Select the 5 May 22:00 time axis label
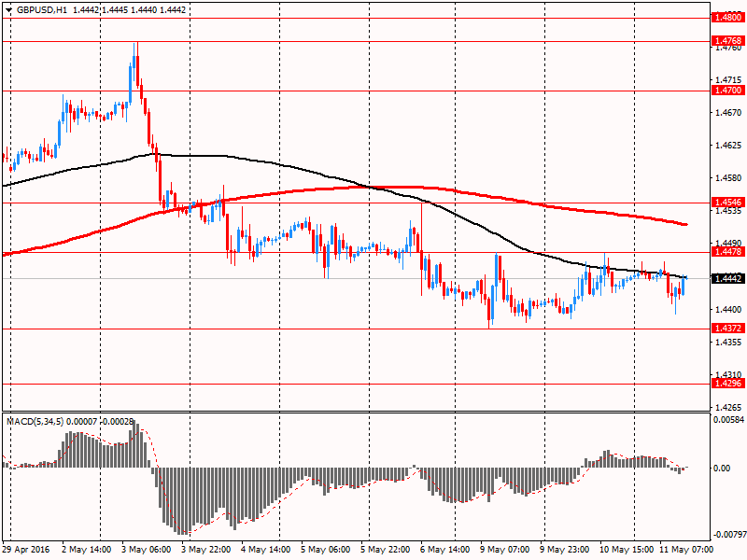Screen dimensions: 747x560 [386, 549]
